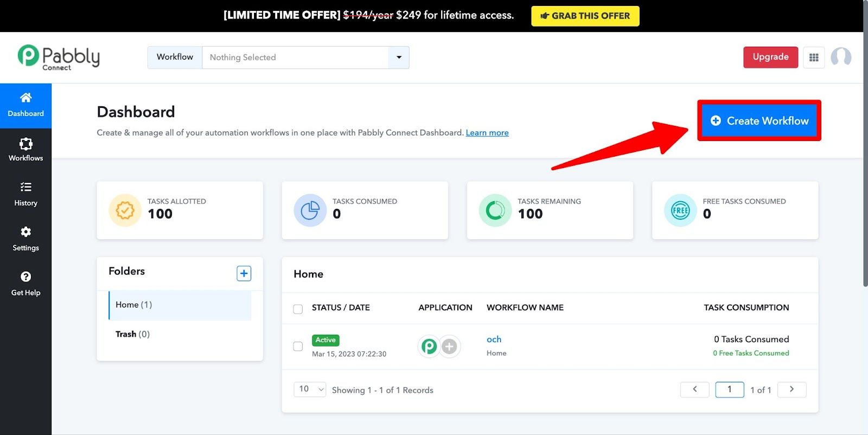Open Get Help in the sidebar
The image size is (868, 435).
pyautogui.click(x=25, y=284)
